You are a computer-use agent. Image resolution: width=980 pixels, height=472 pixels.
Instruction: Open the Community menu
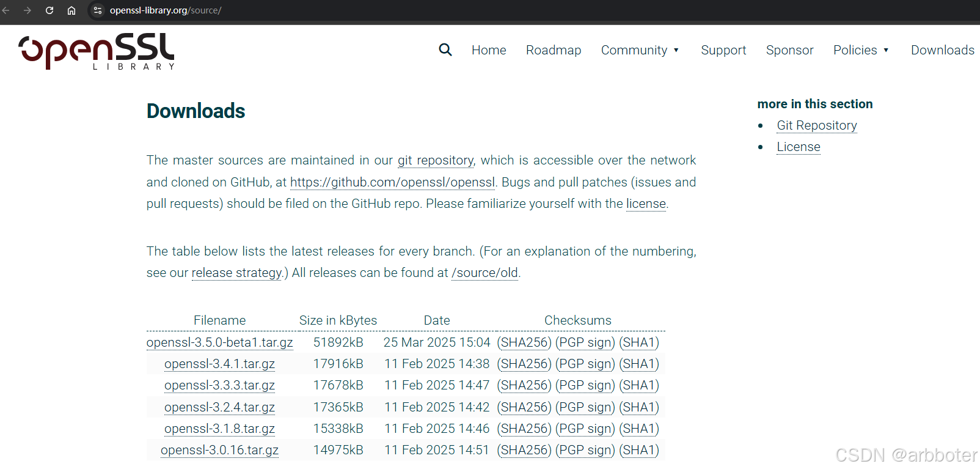click(634, 50)
